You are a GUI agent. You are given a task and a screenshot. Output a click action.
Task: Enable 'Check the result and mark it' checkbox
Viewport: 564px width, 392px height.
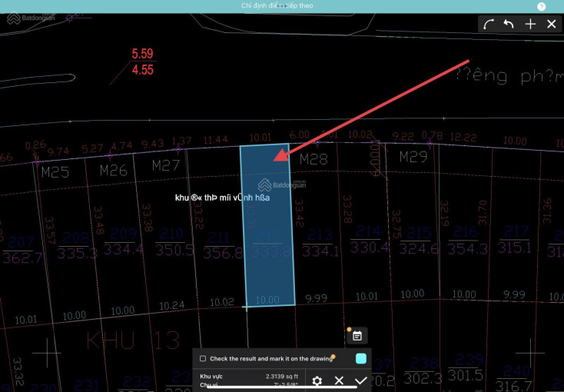[x=203, y=358]
